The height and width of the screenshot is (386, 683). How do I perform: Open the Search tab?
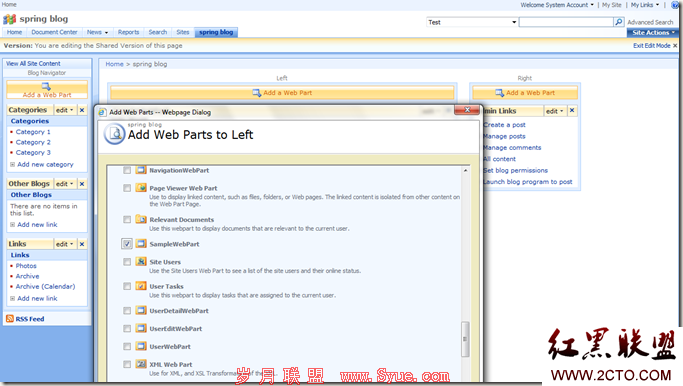pyautogui.click(x=158, y=32)
